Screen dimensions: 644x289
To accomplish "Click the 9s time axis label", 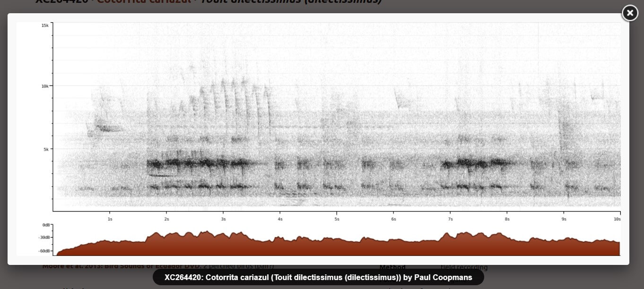I will 564,219.
